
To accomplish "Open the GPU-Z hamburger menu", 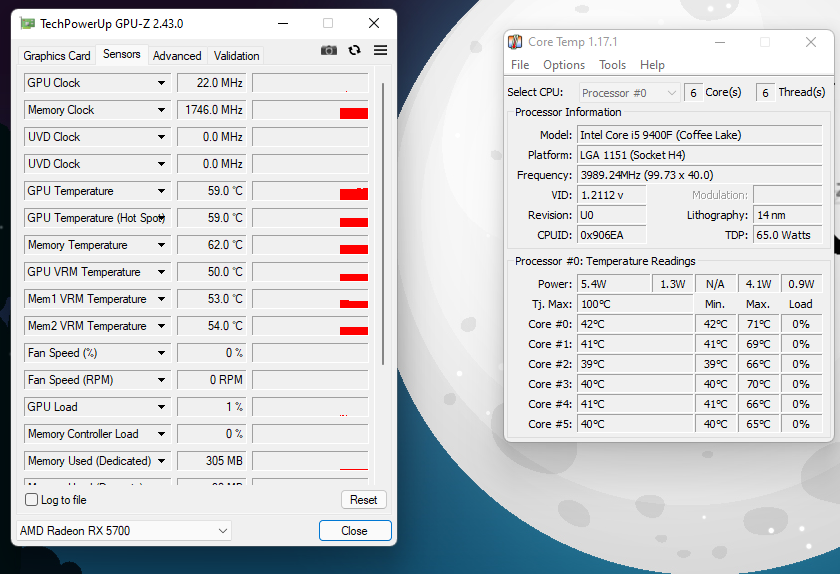I will [380, 50].
